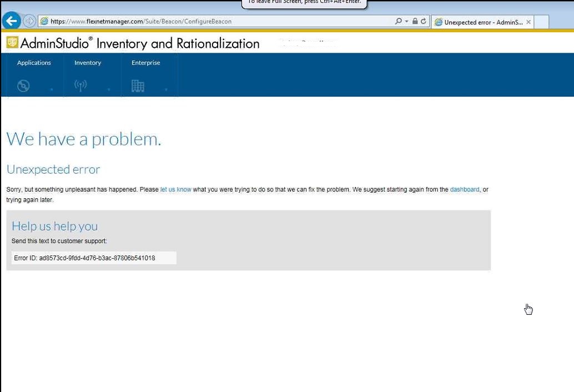This screenshot has width=574, height=392.
Task: Select the Unexpected error browser tab
Action: tap(482, 22)
